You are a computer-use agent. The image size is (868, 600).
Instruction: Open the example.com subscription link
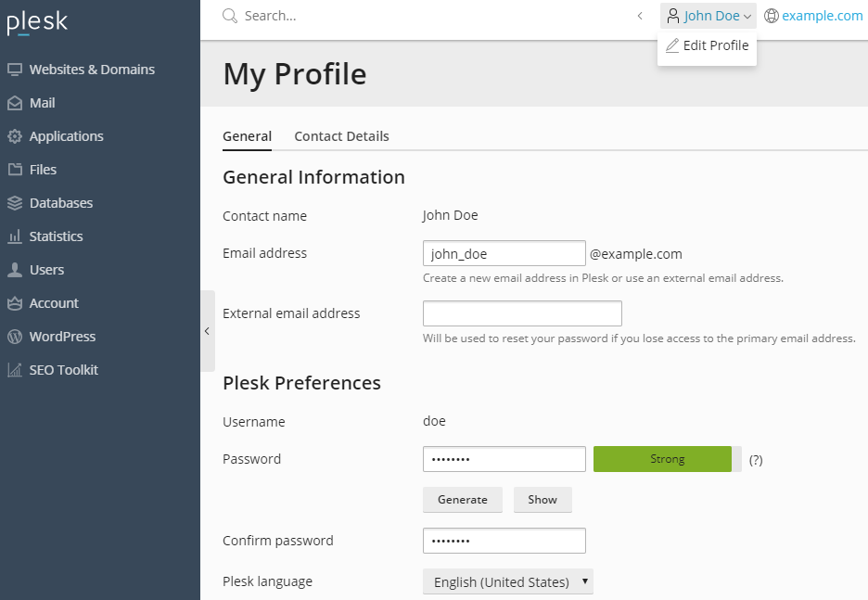pyautogui.click(x=822, y=16)
